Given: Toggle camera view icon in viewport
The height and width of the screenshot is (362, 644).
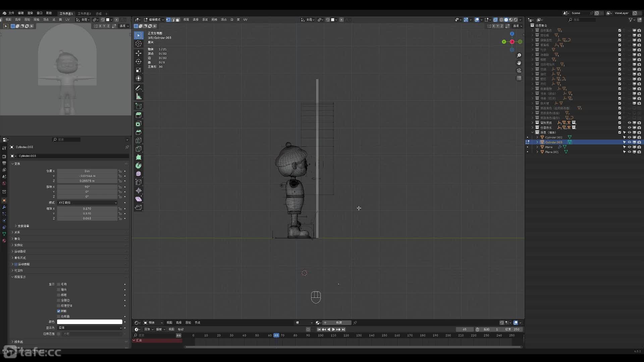Looking at the screenshot, I should pos(519,70).
